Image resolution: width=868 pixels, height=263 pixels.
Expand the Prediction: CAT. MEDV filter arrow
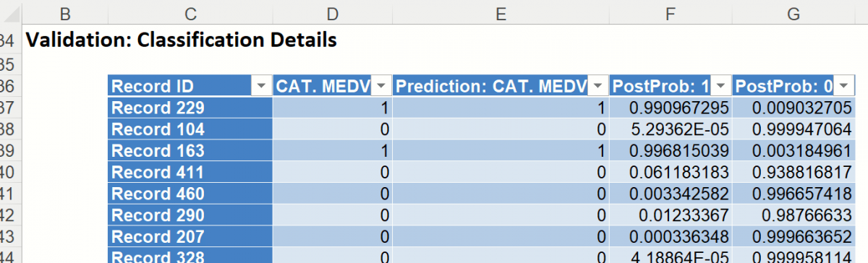[x=597, y=87]
